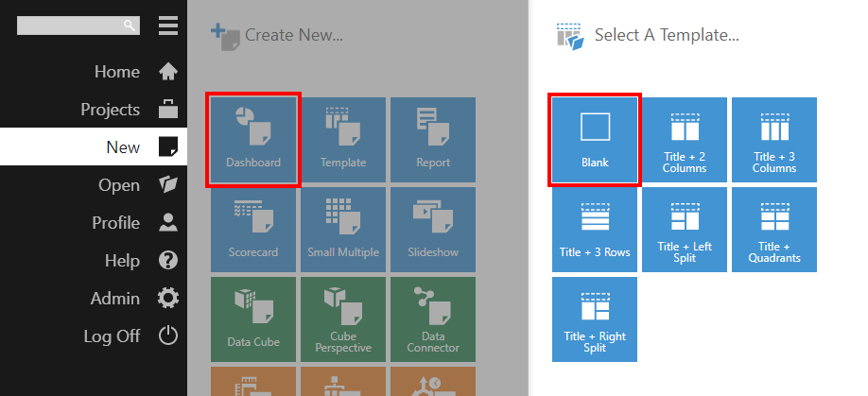This screenshot has height=396, width=868.
Task: Click the Help question mark icon
Action: [168, 261]
